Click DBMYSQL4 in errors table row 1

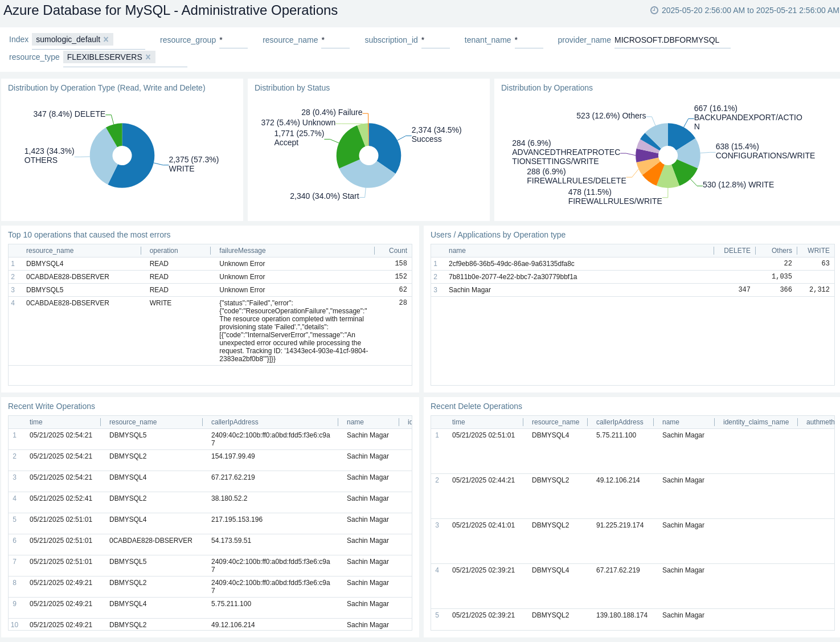point(45,264)
